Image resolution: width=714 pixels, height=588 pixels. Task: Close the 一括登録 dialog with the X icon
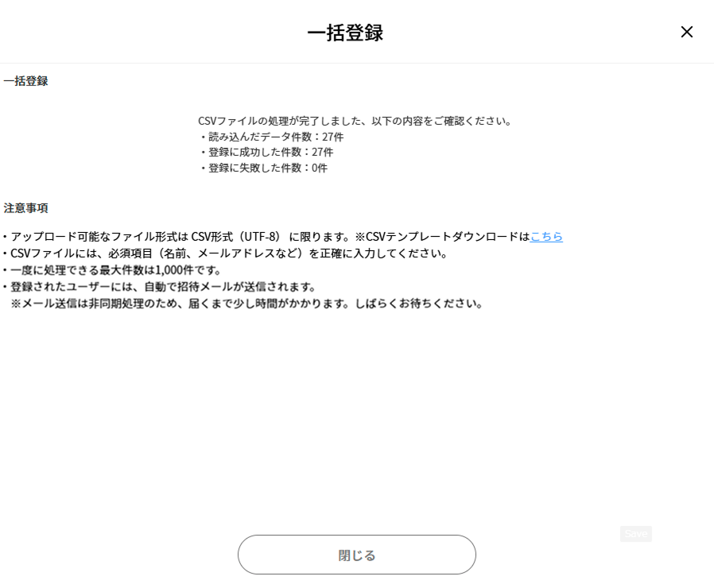pyautogui.click(x=686, y=32)
